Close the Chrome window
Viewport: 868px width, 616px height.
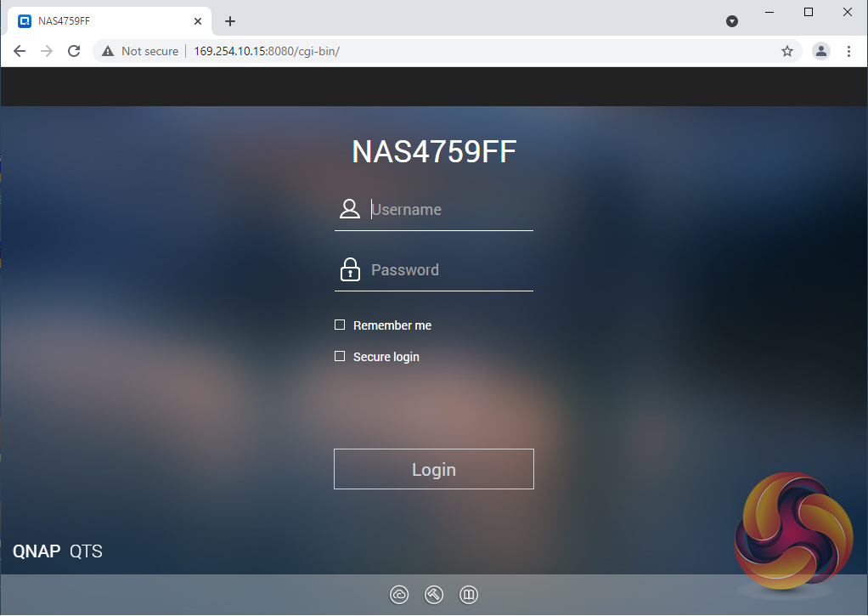pyautogui.click(x=847, y=12)
